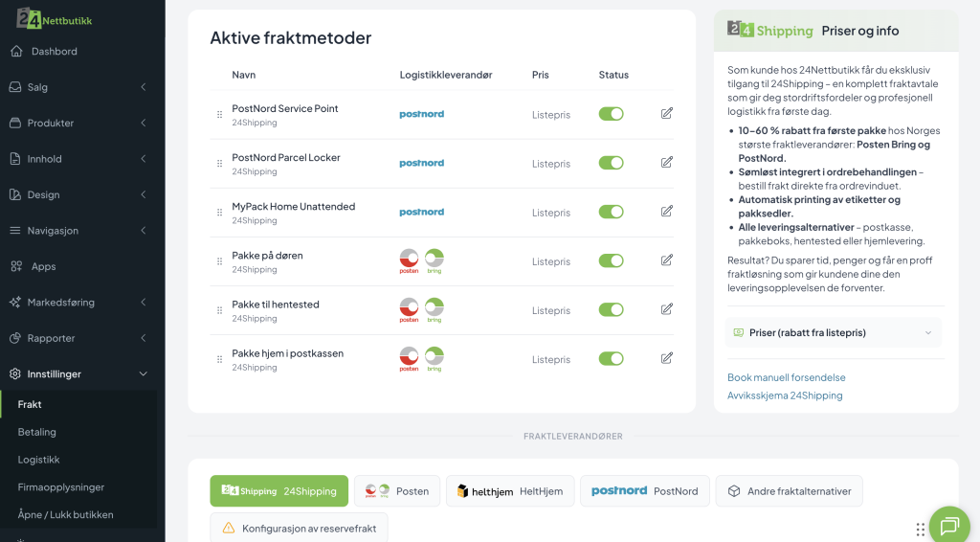The height and width of the screenshot is (542, 980).
Task: Edit Pakke til hentested method
Action: tap(667, 308)
